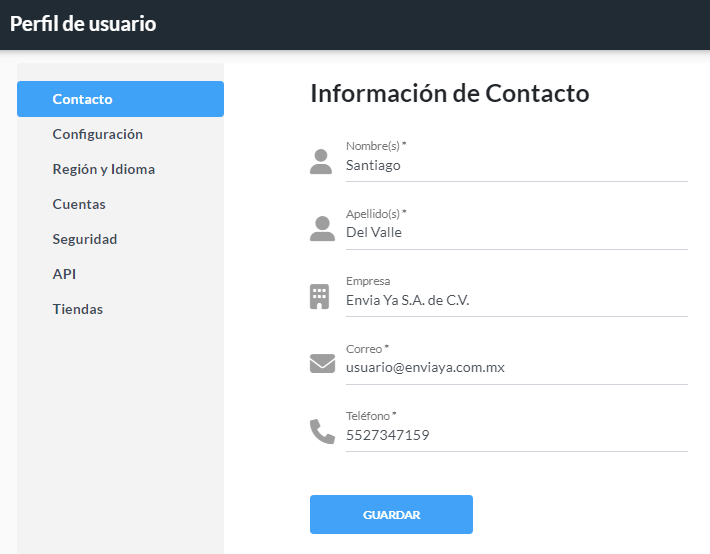Click the envelope icon next to Correo

322,363
